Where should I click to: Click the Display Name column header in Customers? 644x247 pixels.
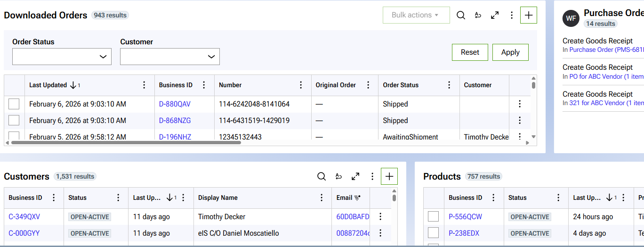pos(218,198)
